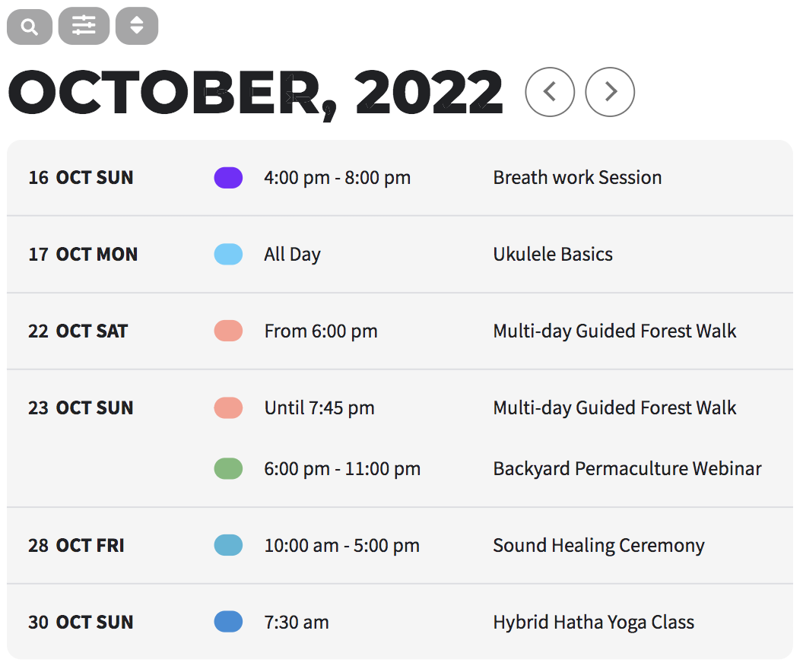The width and height of the screenshot is (803, 672).
Task: Click the green dot beside Backyard Permaculture Webinar
Action: [x=227, y=468]
